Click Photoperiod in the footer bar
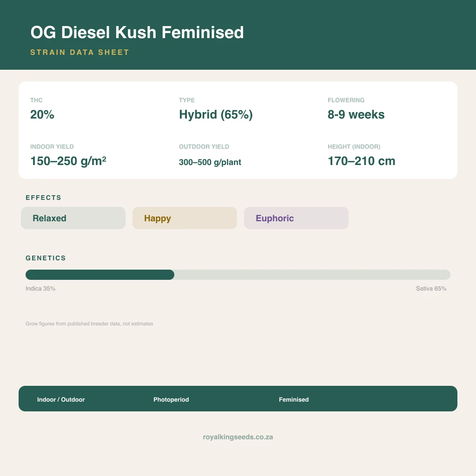Image resolution: width=476 pixels, height=476 pixels. [x=171, y=399]
